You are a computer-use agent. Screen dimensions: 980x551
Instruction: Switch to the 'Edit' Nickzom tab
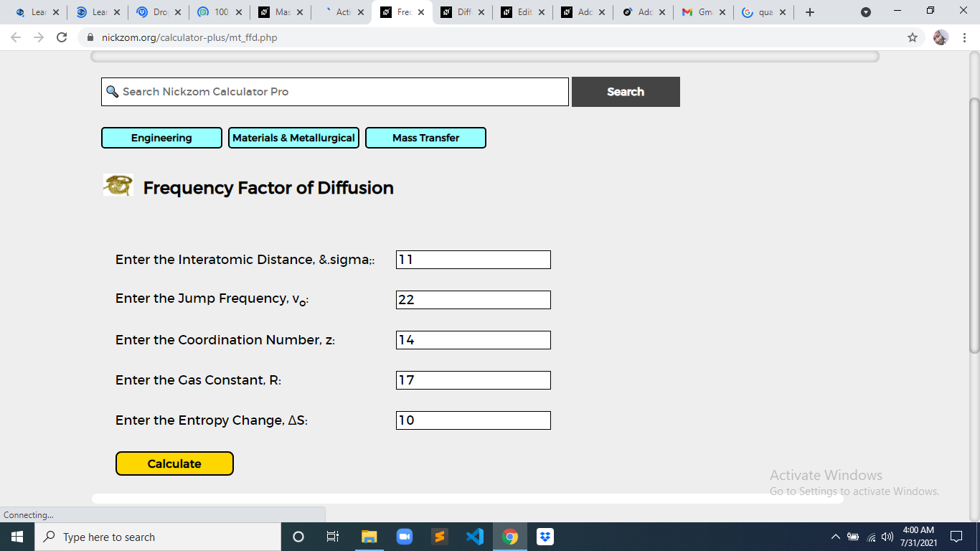point(522,12)
